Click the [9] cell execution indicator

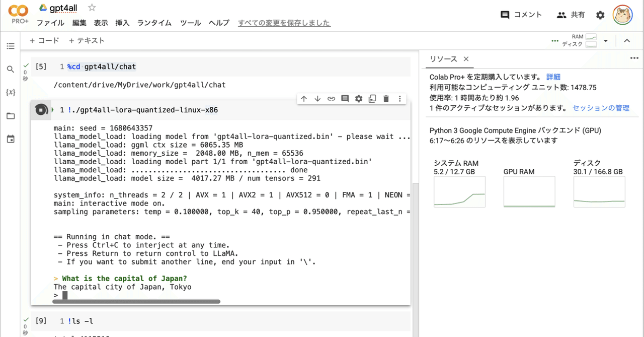tap(41, 321)
